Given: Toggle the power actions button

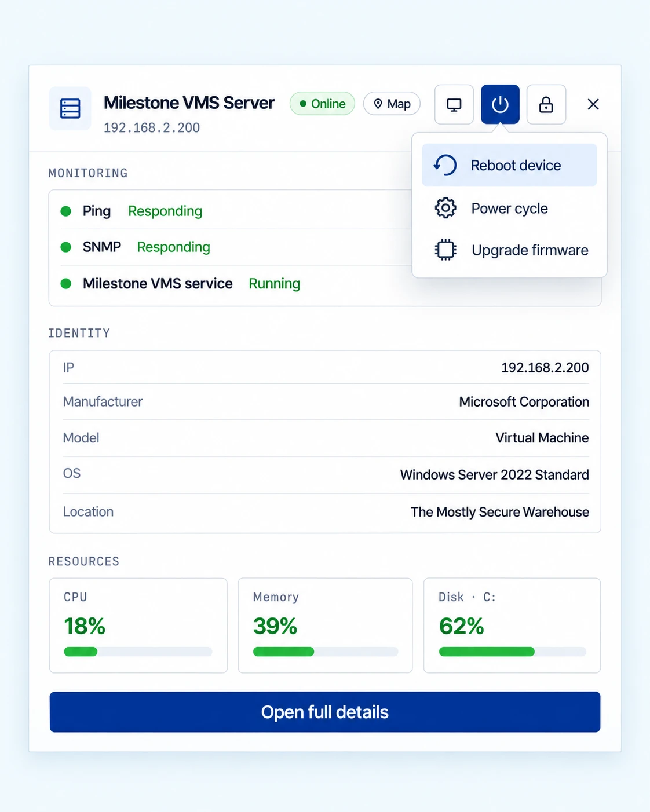Looking at the screenshot, I should click(500, 104).
